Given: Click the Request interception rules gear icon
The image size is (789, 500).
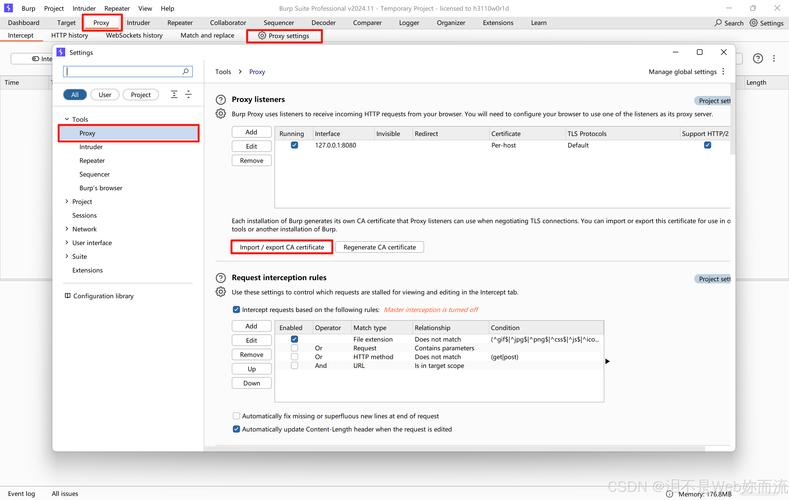Looking at the screenshot, I should (221, 292).
